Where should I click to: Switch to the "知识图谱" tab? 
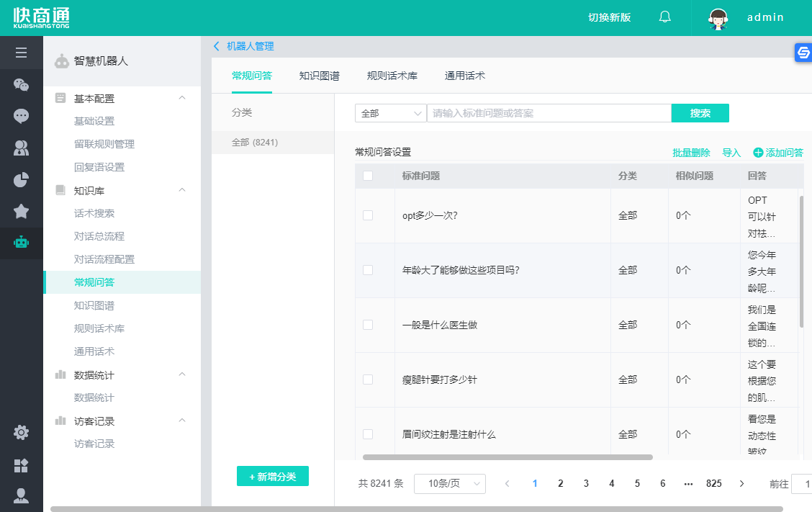(x=319, y=75)
